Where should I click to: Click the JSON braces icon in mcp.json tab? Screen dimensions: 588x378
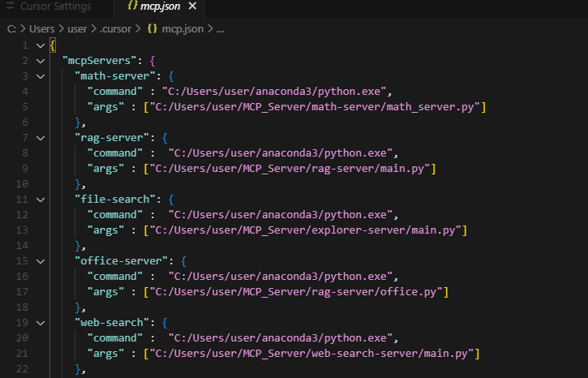(x=134, y=6)
